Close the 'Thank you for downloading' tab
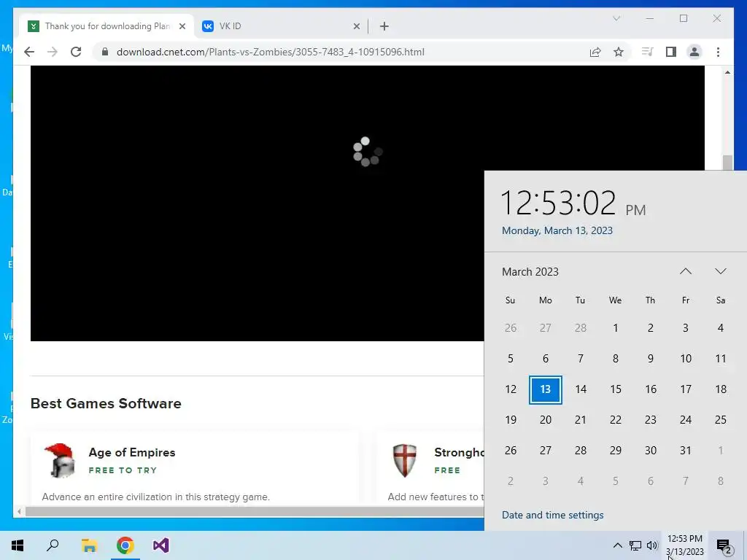Viewport: 747px width, 560px height. point(182,26)
